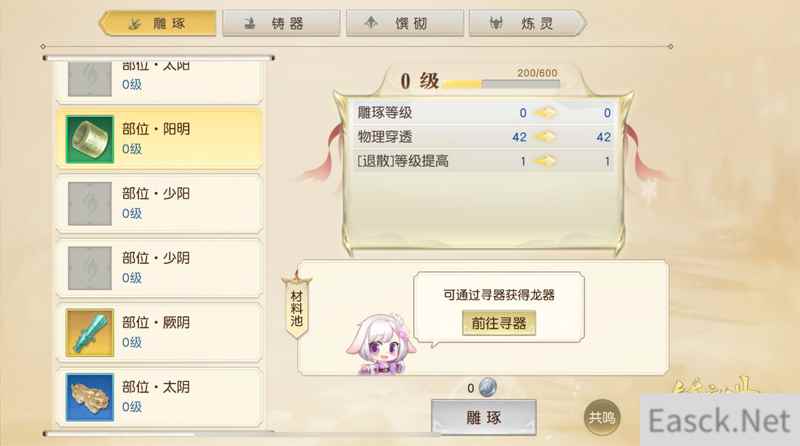The width and height of the screenshot is (800, 446).
Task: Select the teal sword icon for 厥阴
Action: [x=90, y=333]
